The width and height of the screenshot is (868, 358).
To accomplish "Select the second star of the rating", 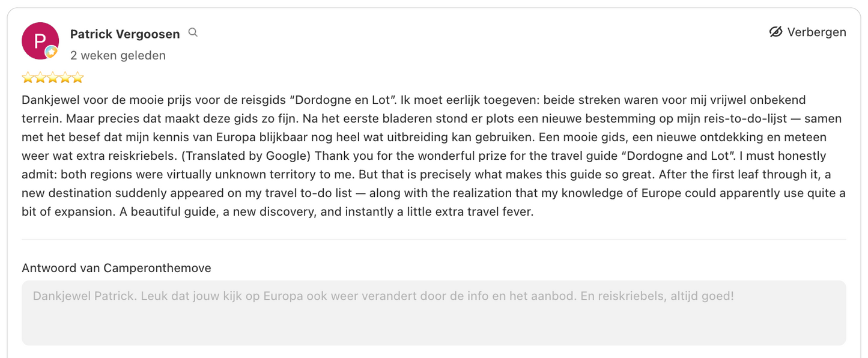I will click(40, 77).
